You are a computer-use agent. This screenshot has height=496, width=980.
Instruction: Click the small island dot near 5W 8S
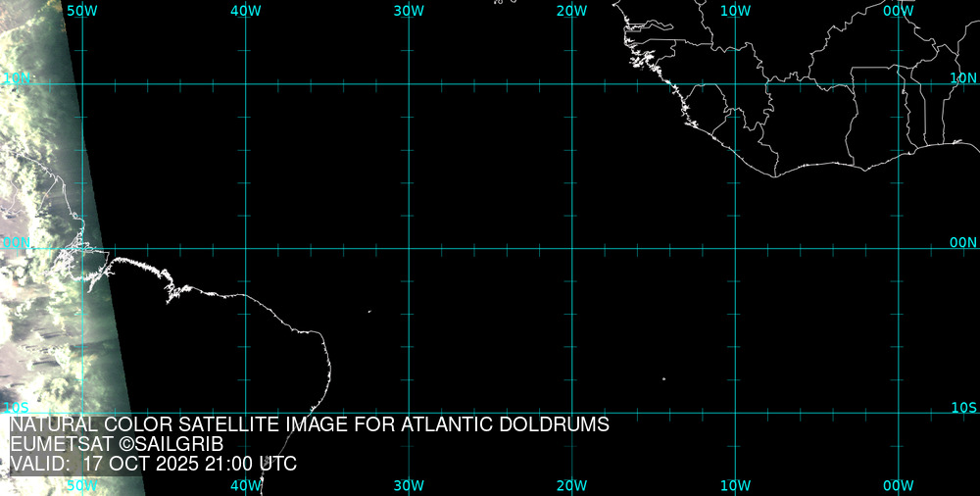pyautogui.click(x=663, y=379)
